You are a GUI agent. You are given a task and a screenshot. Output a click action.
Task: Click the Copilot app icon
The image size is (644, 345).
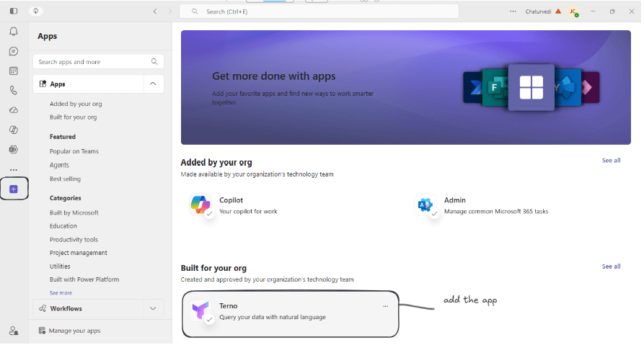point(200,205)
